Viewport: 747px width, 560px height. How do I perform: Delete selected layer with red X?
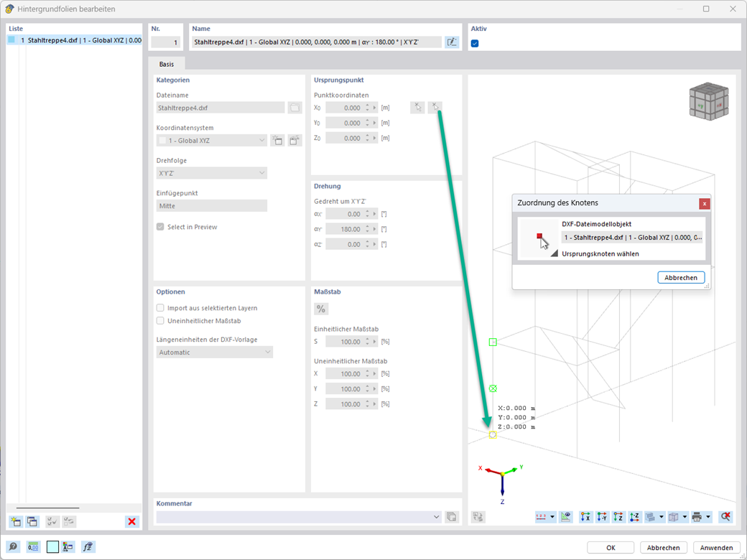[x=132, y=521]
